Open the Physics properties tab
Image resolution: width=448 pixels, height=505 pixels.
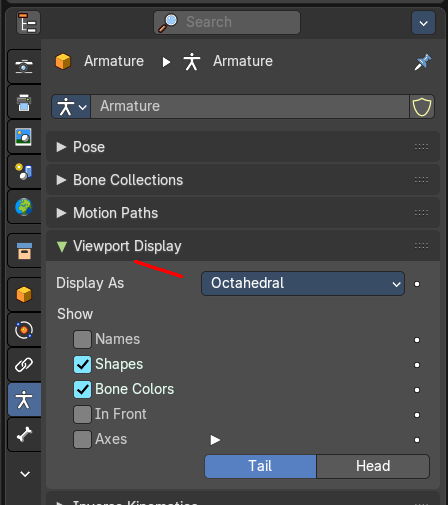point(24,330)
